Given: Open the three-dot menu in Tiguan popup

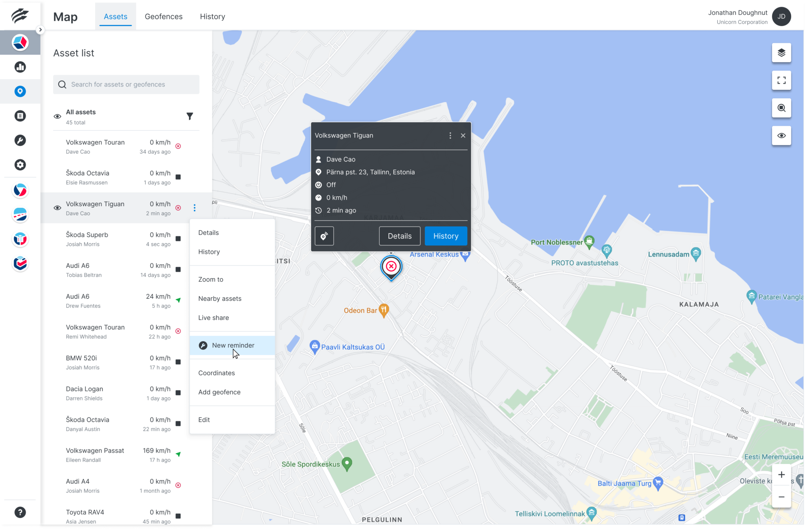Looking at the screenshot, I should [x=450, y=135].
